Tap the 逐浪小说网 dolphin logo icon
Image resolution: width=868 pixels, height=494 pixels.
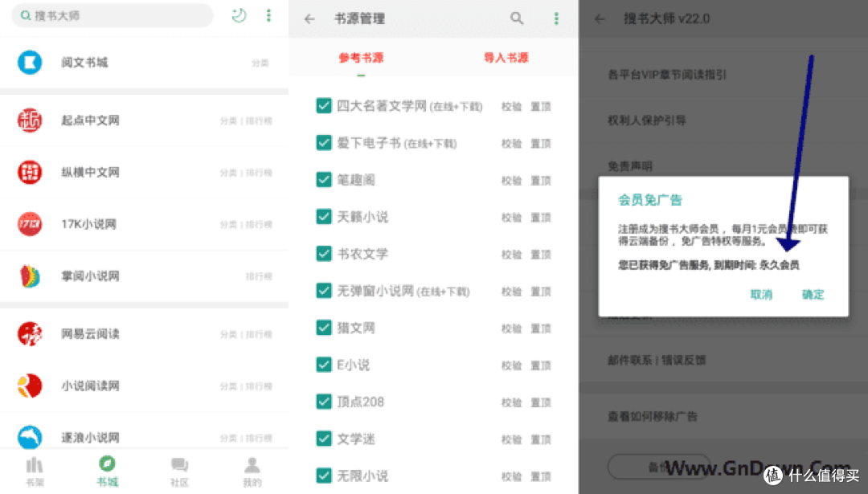pos(30,437)
